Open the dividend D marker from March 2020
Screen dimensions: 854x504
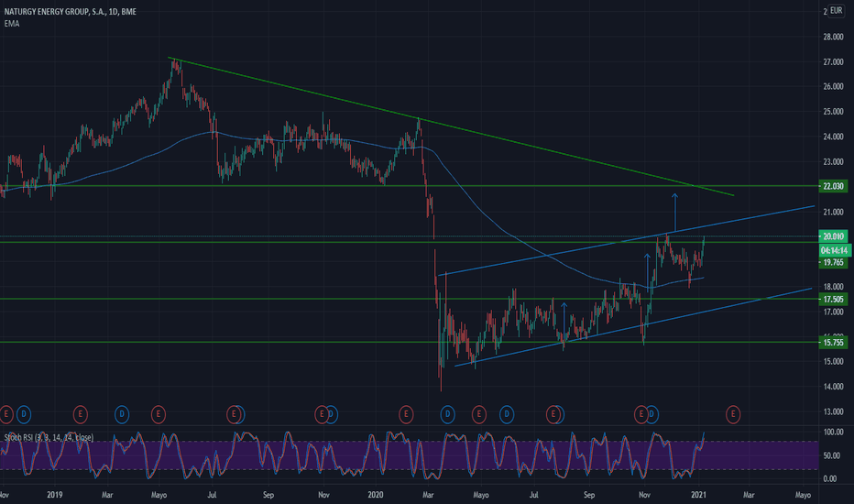[x=448, y=414]
